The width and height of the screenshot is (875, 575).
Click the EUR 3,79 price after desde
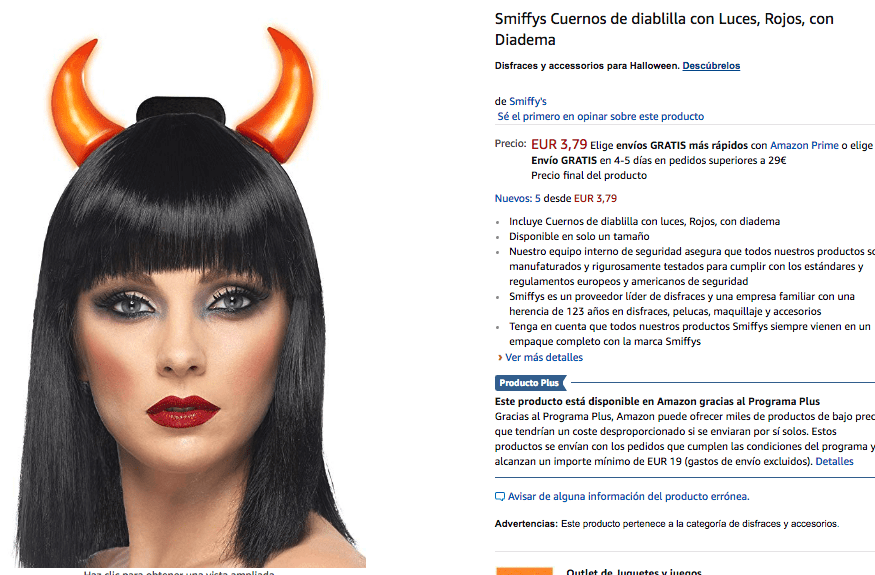pyautogui.click(x=595, y=198)
